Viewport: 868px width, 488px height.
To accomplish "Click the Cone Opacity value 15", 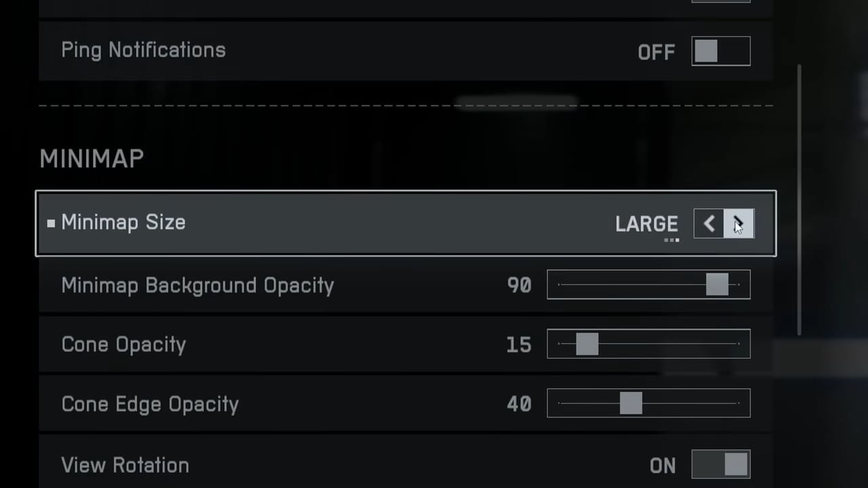I will [x=519, y=345].
